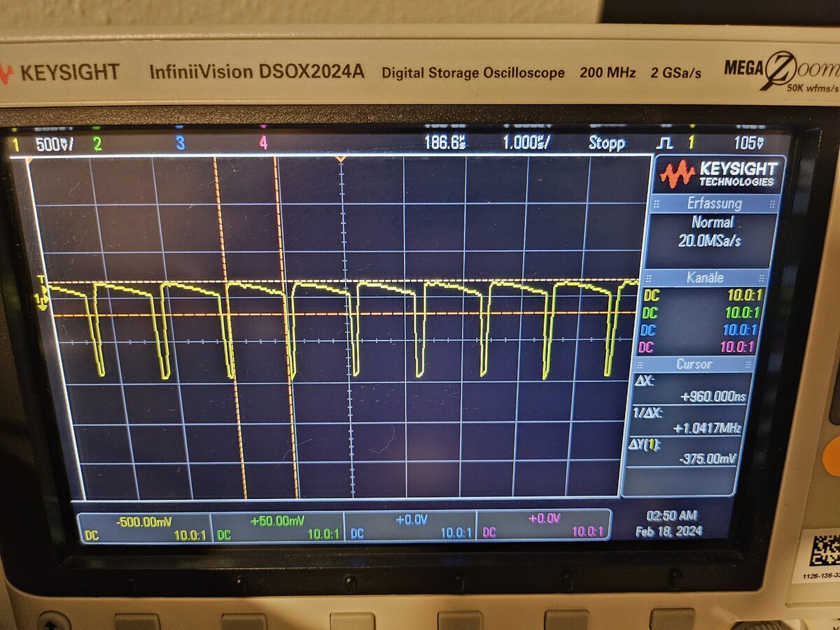The image size is (840, 630).
Task: Tap the 1.000/ timebase readout
Action: pos(526,142)
